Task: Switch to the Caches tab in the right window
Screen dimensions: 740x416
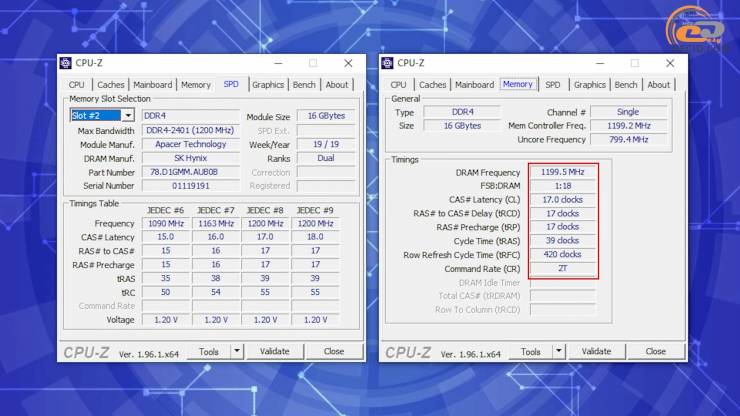Action: [x=432, y=85]
